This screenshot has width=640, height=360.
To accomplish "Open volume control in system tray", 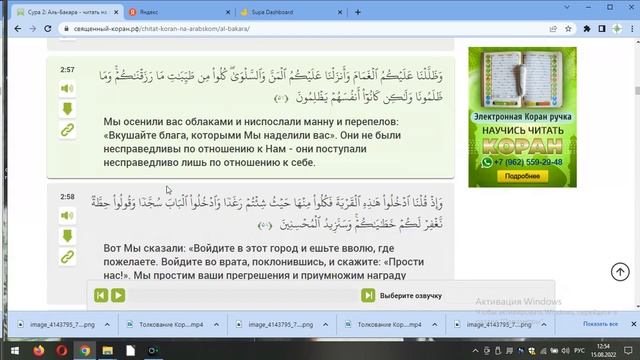I will [x=565, y=351].
